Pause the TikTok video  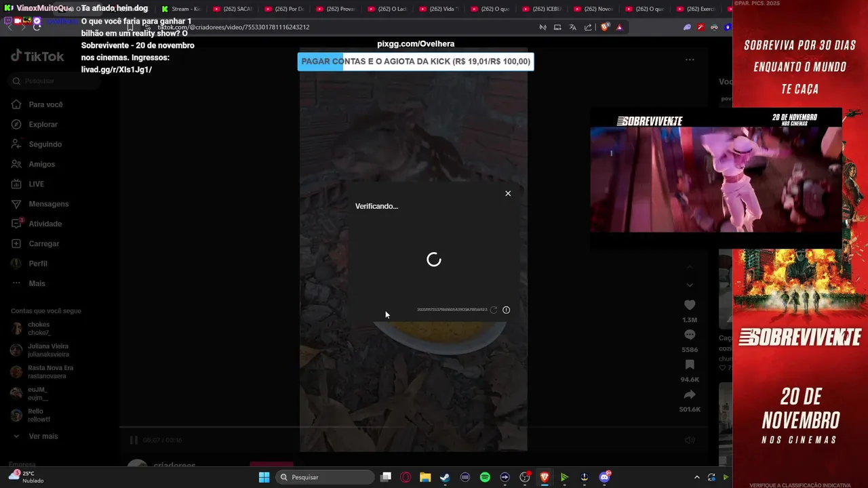[x=134, y=441]
